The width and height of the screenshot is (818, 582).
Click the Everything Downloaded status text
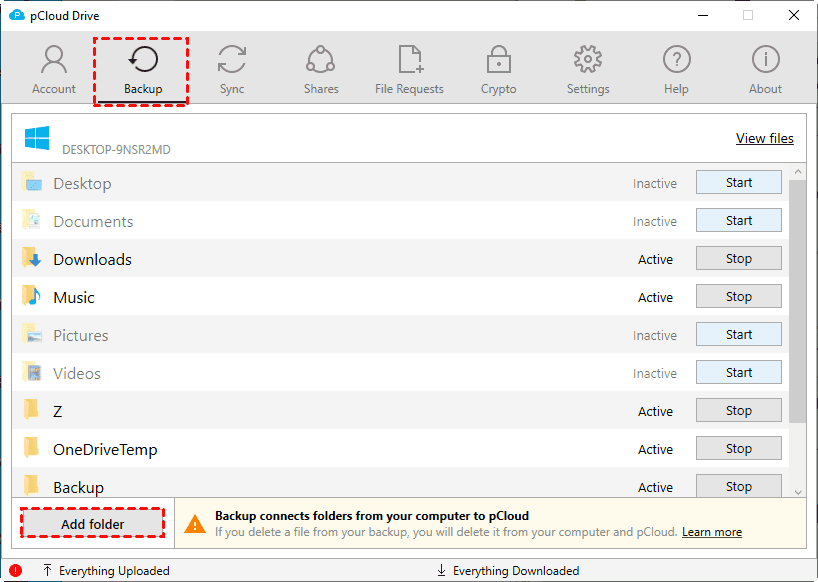tap(516, 571)
